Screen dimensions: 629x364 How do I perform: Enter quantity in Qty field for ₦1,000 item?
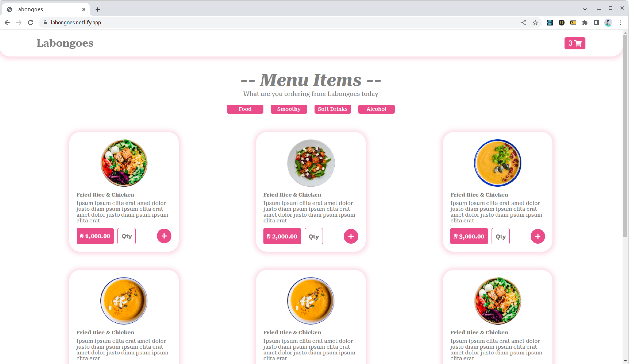point(126,236)
